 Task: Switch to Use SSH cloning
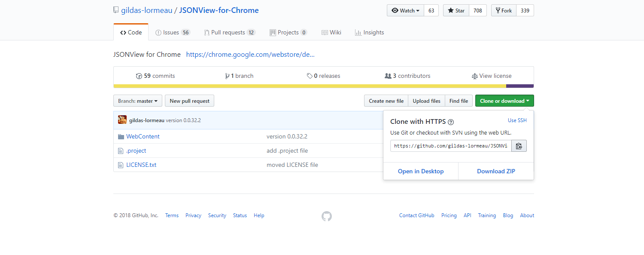517,120
